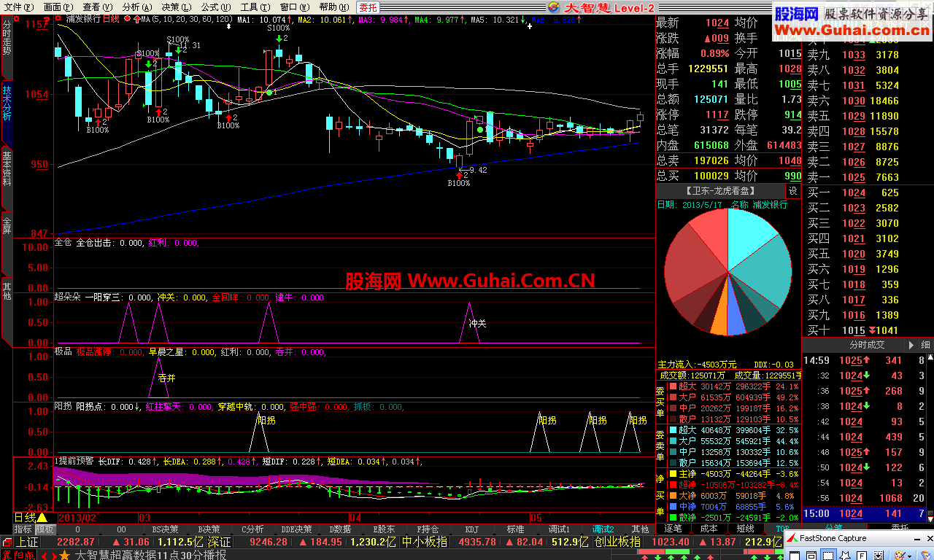Click the red dot icon after 日线

[x=128, y=20]
